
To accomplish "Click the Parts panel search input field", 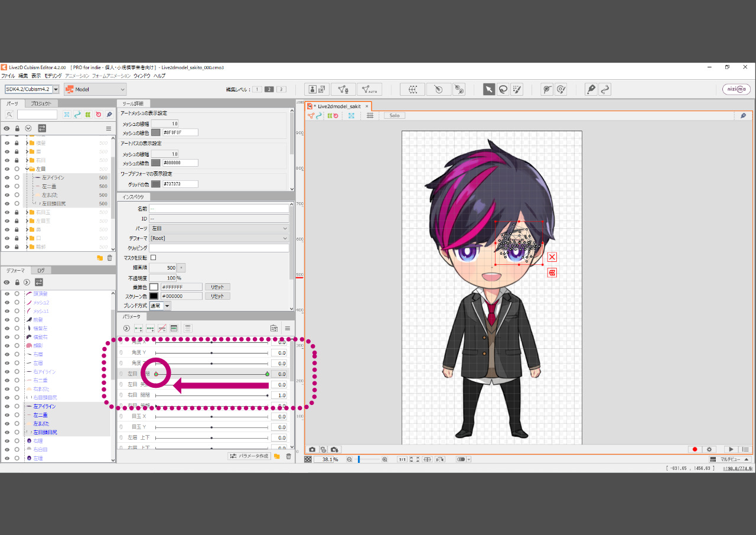I will click(37, 115).
